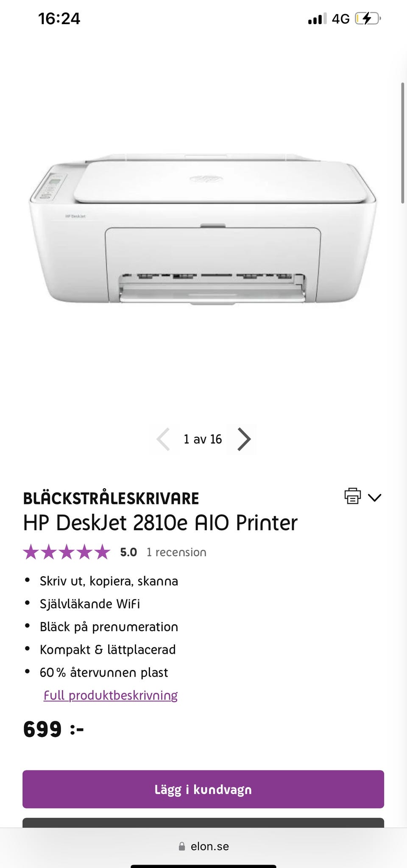Expand the chevron beside the printer icon
Image resolution: width=407 pixels, height=868 pixels.
pos(375,497)
